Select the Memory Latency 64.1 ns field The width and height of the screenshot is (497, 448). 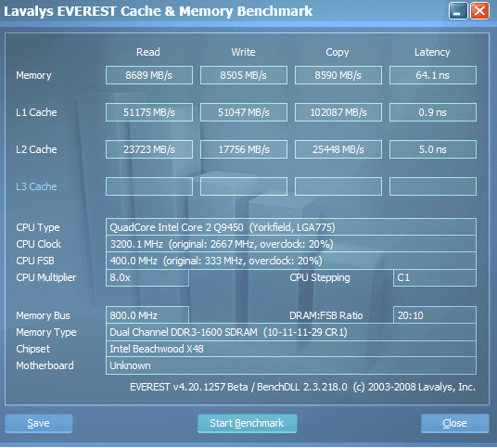click(x=433, y=75)
